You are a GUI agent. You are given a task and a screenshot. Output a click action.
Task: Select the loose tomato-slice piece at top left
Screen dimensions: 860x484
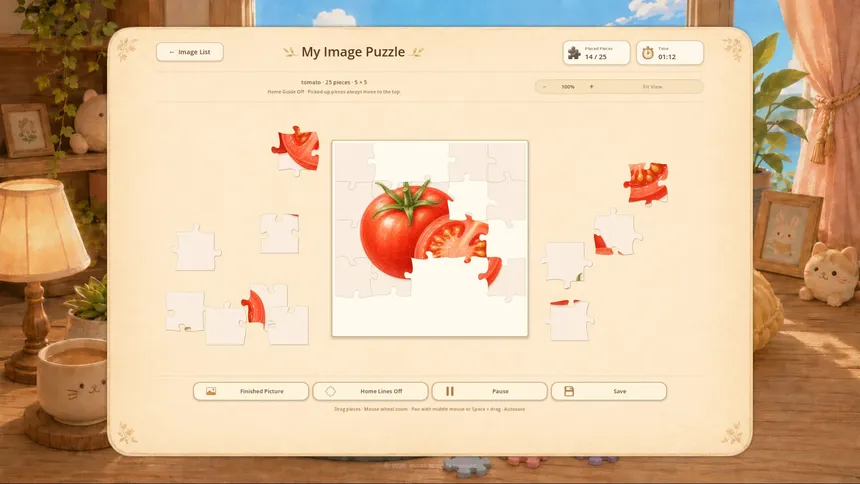pos(296,150)
